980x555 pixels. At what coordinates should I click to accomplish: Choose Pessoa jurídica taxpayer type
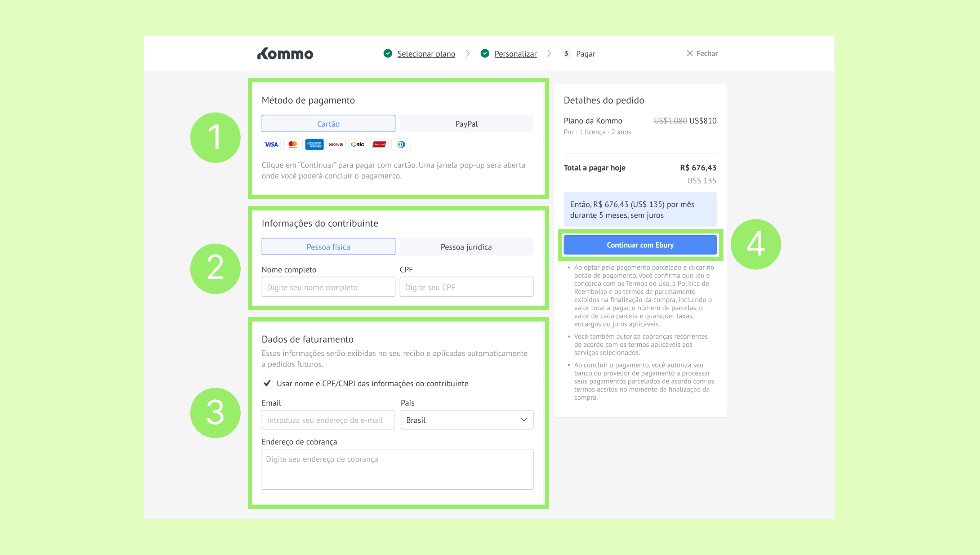466,247
